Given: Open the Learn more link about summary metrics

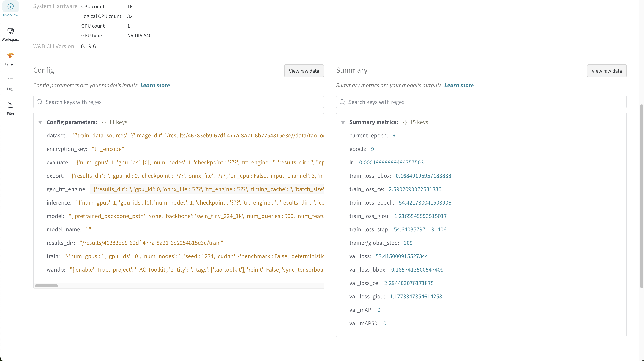Looking at the screenshot, I should [x=459, y=85].
